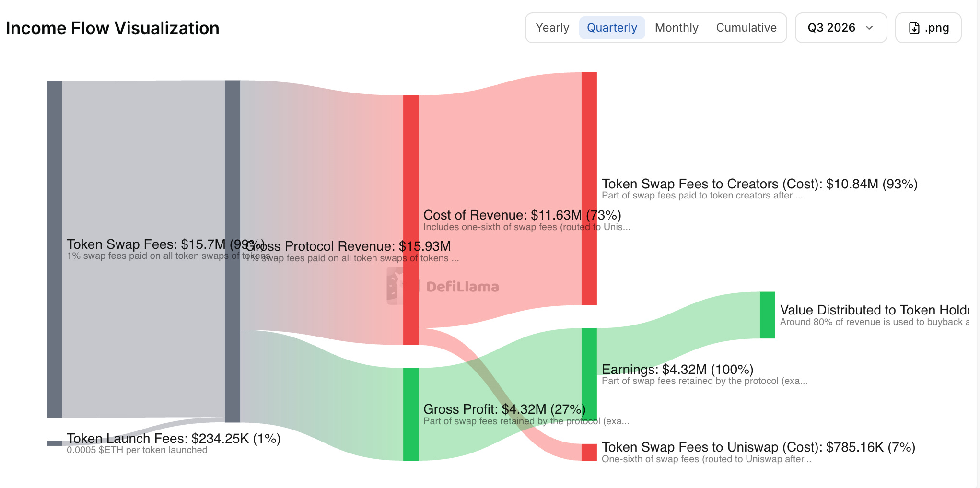Click the Earnings: $4.32M label

click(x=677, y=369)
